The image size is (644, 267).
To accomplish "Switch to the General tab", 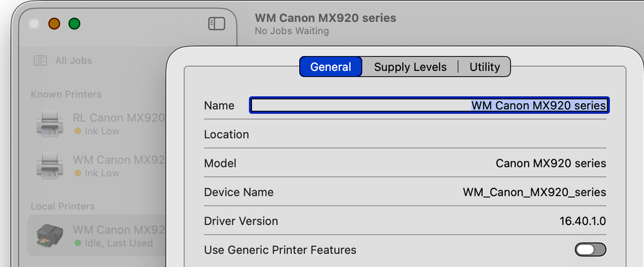I will pos(331,67).
